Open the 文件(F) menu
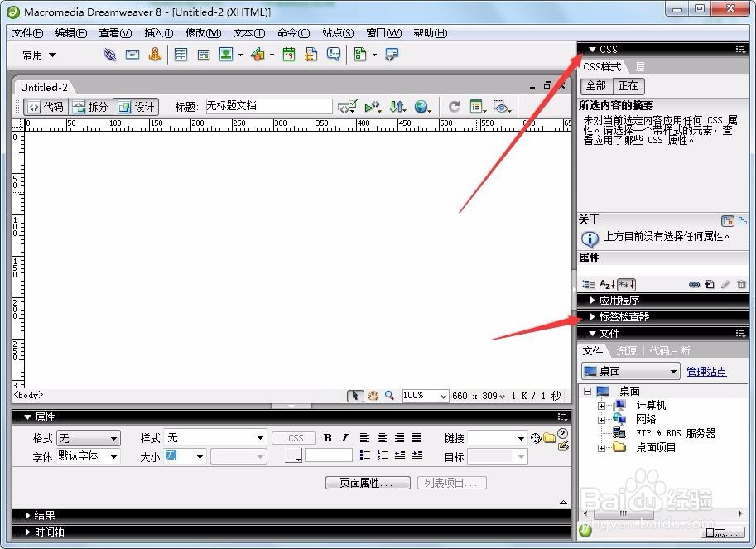The height and width of the screenshot is (549, 756). click(x=27, y=33)
